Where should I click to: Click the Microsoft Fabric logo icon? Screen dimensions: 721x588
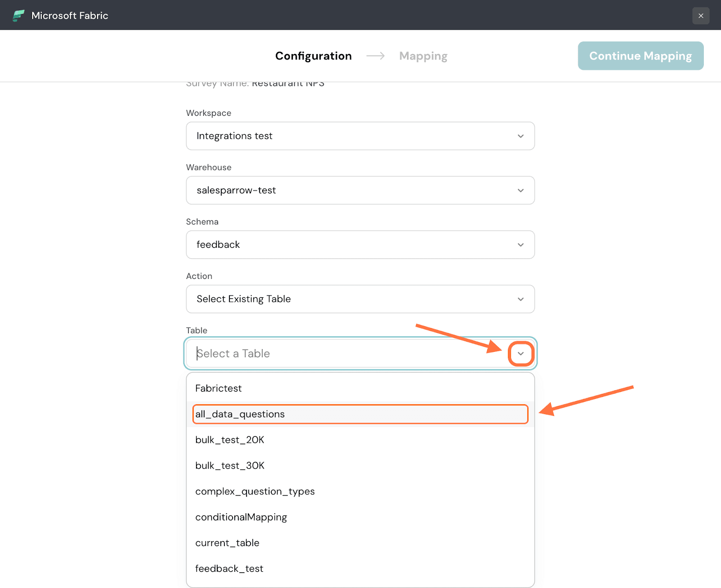(x=18, y=16)
